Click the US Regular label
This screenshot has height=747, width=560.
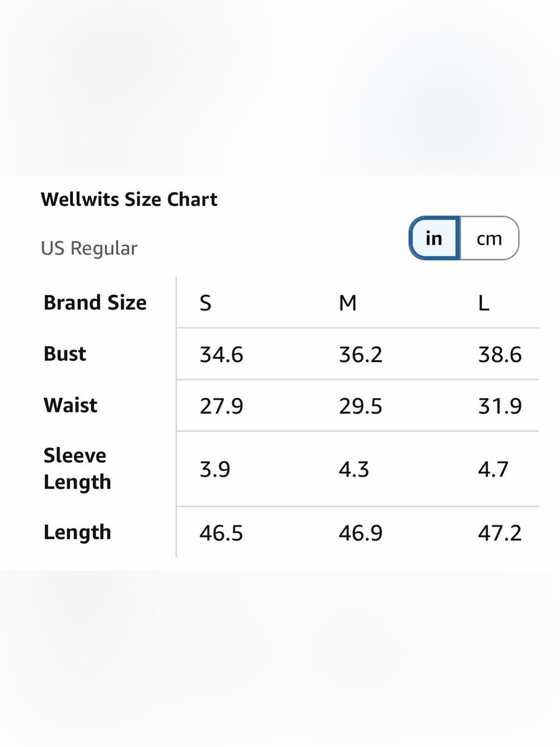coord(89,248)
